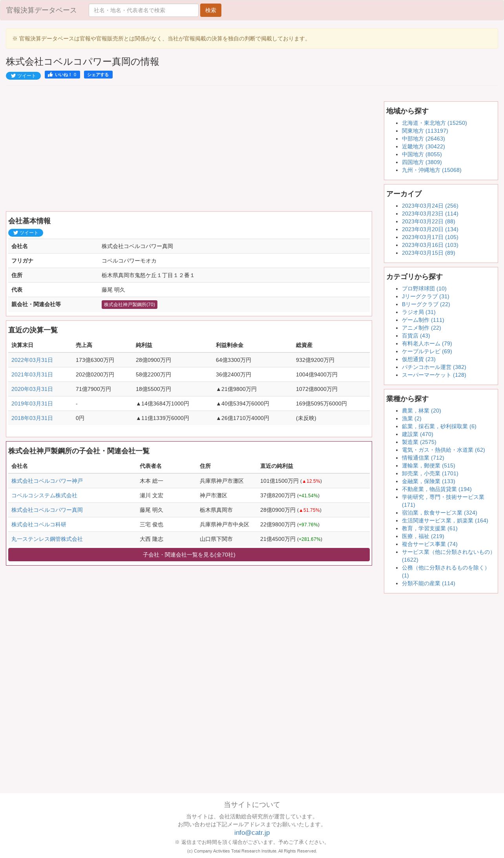Browse 北海道・東北地方 (15250) region

pos(434,123)
